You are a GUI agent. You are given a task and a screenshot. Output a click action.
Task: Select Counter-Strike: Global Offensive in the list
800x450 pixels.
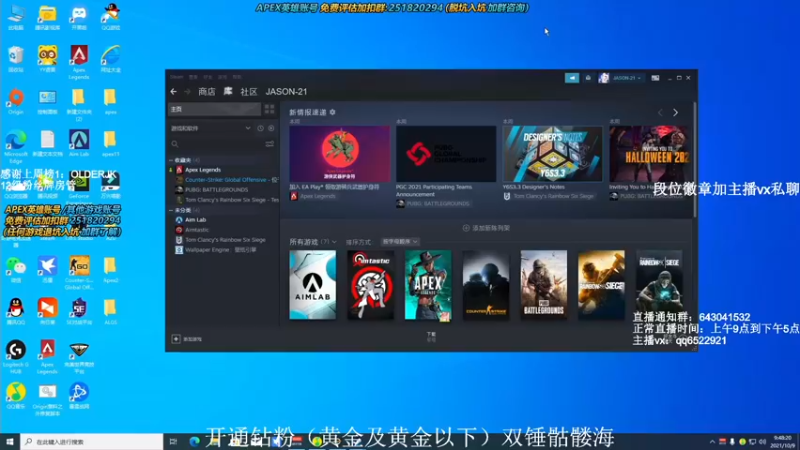227,180
